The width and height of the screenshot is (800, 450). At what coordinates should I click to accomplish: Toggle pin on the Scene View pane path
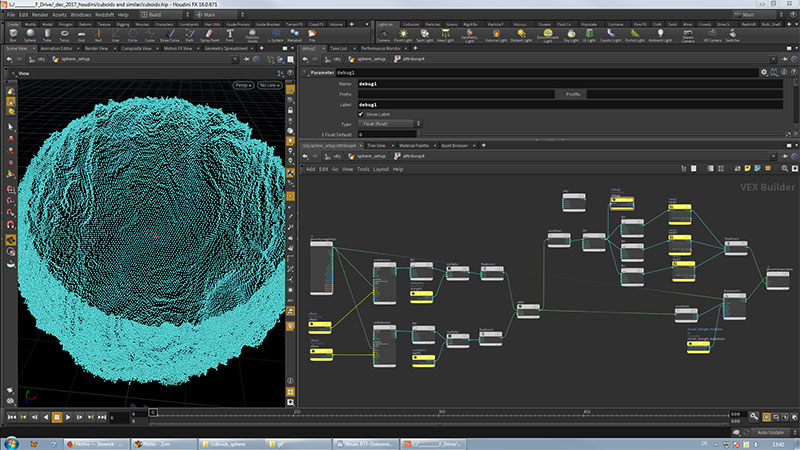tap(246, 59)
